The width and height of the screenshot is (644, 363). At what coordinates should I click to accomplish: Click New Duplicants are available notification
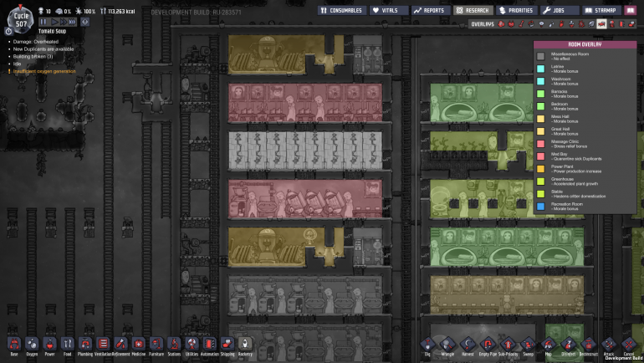(43, 49)
